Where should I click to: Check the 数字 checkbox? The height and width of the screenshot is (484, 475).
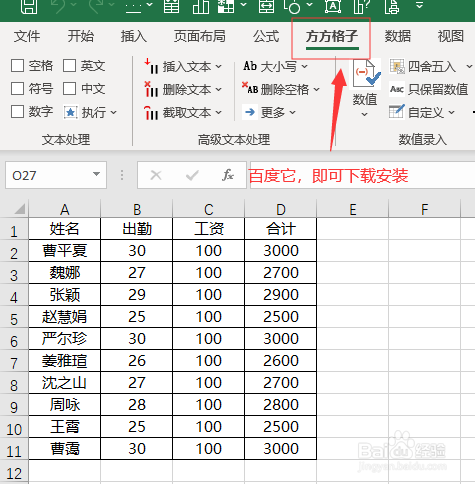(x=17, y=112)
